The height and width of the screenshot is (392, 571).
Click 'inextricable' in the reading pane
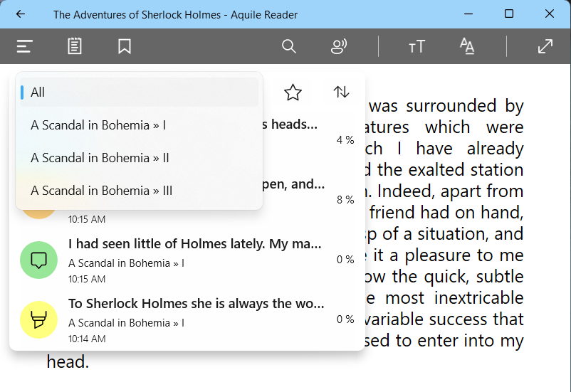click(x=478, y=298)
